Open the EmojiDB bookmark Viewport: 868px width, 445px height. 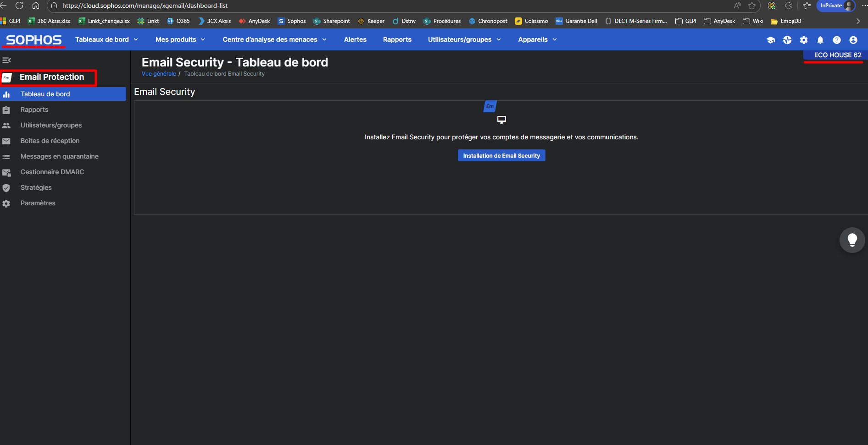786,21
